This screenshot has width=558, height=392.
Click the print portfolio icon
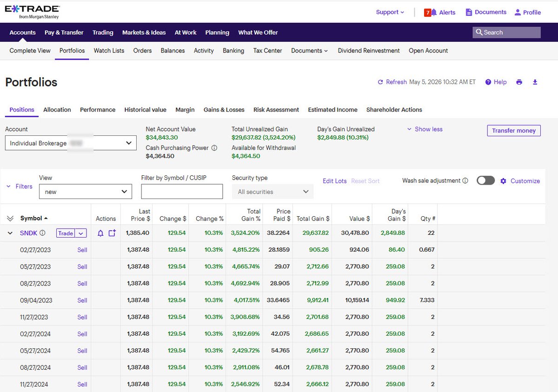pos(519,82)
